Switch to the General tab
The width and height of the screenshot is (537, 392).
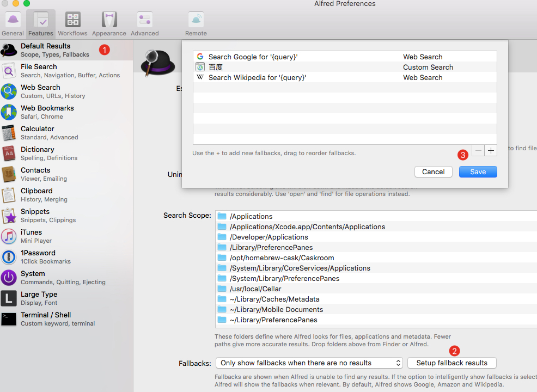pos(12,23)
